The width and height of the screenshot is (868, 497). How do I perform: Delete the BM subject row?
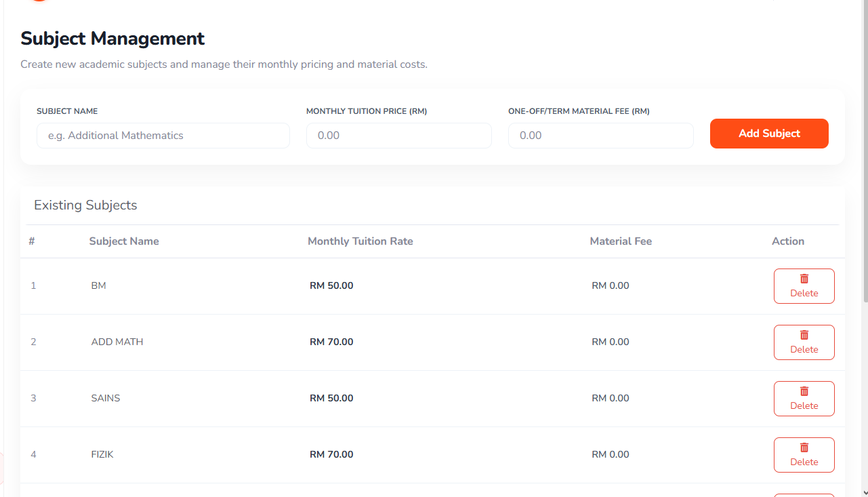click(x=804, y=286)
